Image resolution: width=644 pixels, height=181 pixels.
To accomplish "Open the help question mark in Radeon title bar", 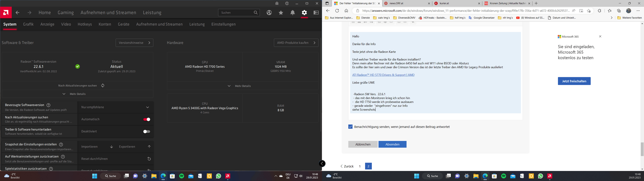I will tap(287, 3).
